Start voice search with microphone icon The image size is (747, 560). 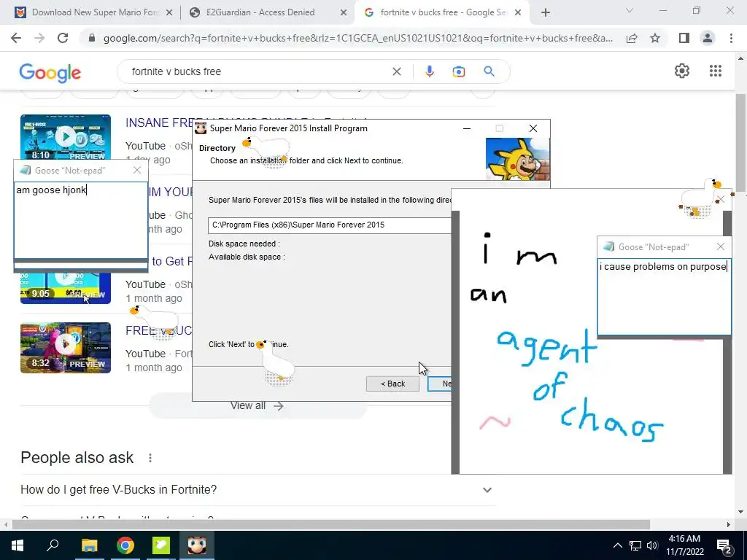pyautogui.click(x=429, y=71)
